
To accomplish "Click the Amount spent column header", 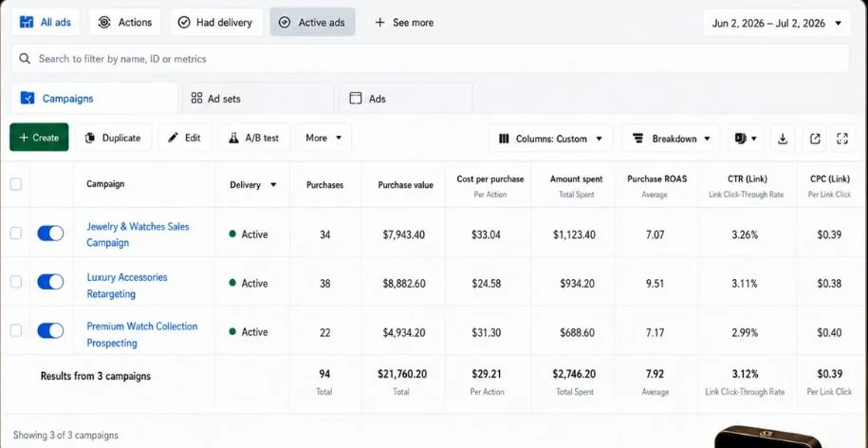I will coord(576,178).
